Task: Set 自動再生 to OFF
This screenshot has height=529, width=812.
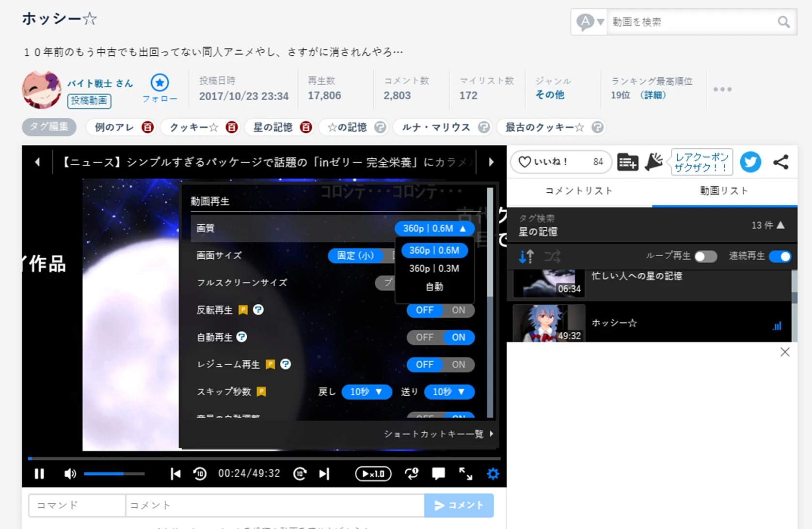Action: [424, 337]
